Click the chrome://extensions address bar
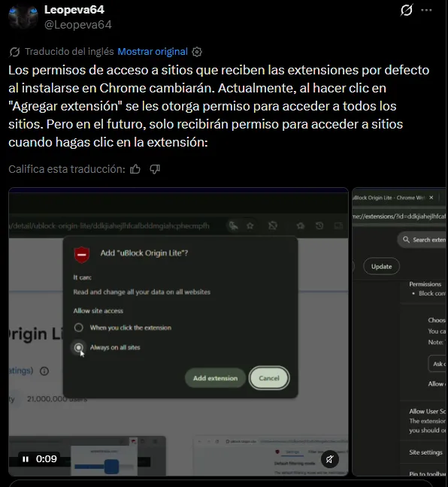Image resolution: width=448 pixels, height=487 pixels. (399, 216)
